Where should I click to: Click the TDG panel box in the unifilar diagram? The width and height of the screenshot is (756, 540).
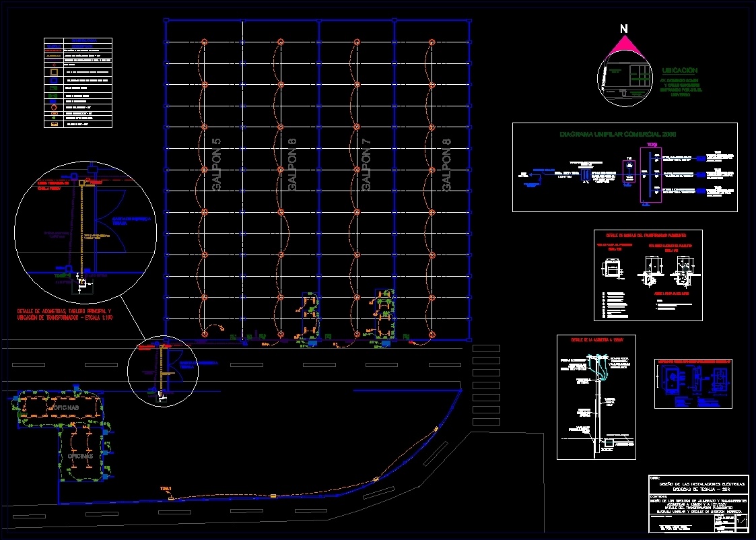(651, 174)
